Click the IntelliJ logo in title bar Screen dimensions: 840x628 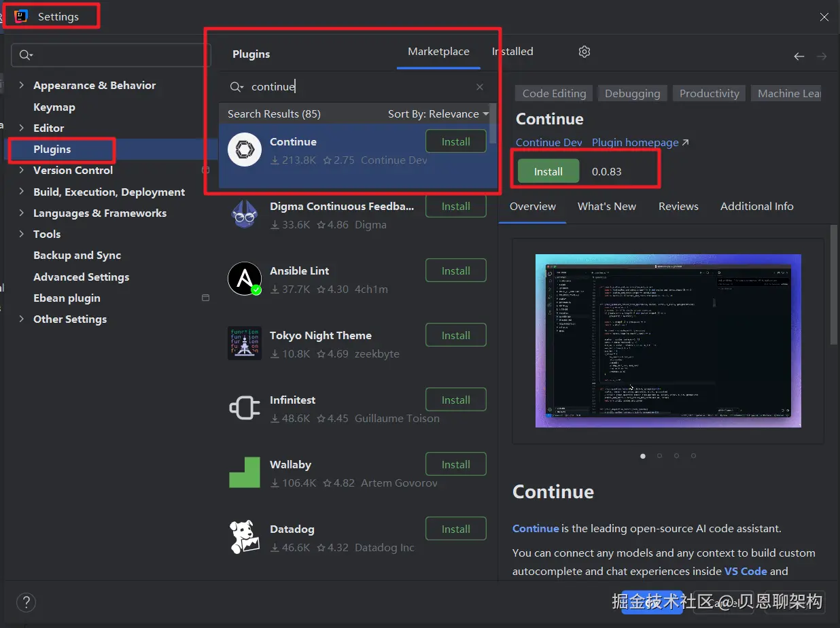[22, 16]
